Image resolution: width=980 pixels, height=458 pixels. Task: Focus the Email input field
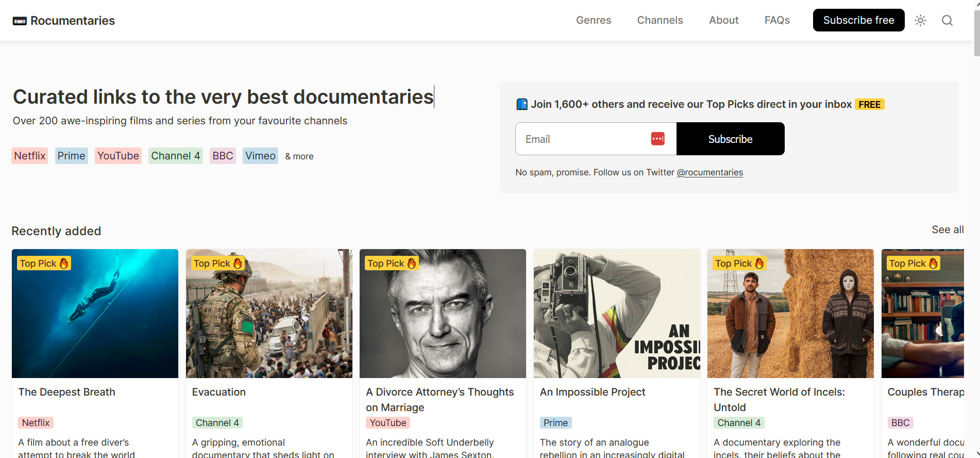[x=582, y=139]
